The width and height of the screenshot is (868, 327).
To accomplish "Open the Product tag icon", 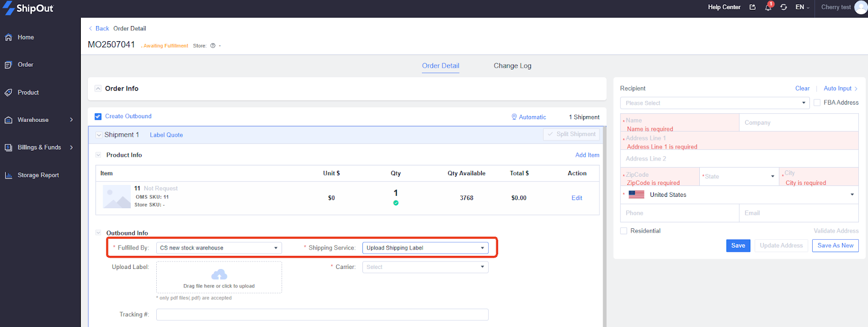I will pos(9,93).
